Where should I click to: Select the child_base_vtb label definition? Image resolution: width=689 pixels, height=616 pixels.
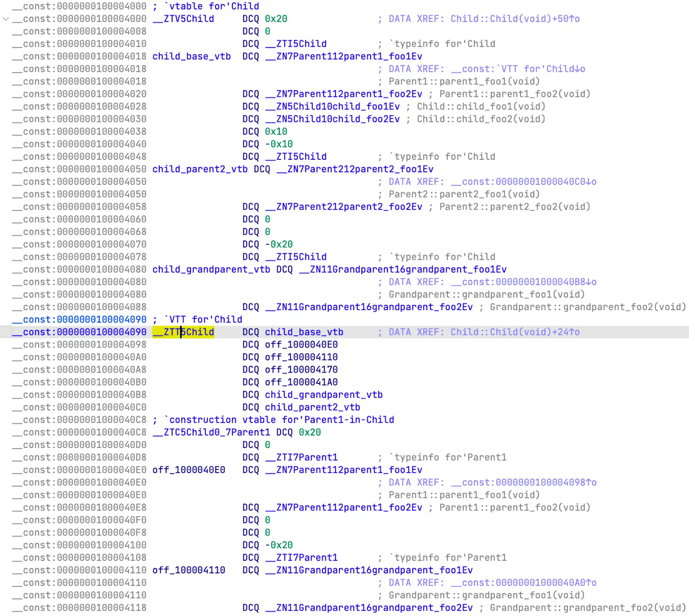(191, 56)
